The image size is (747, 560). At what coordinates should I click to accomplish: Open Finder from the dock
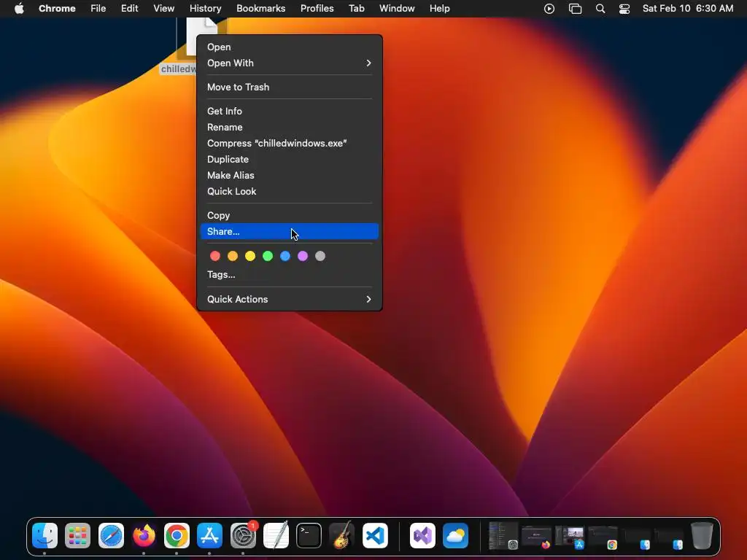44,536
